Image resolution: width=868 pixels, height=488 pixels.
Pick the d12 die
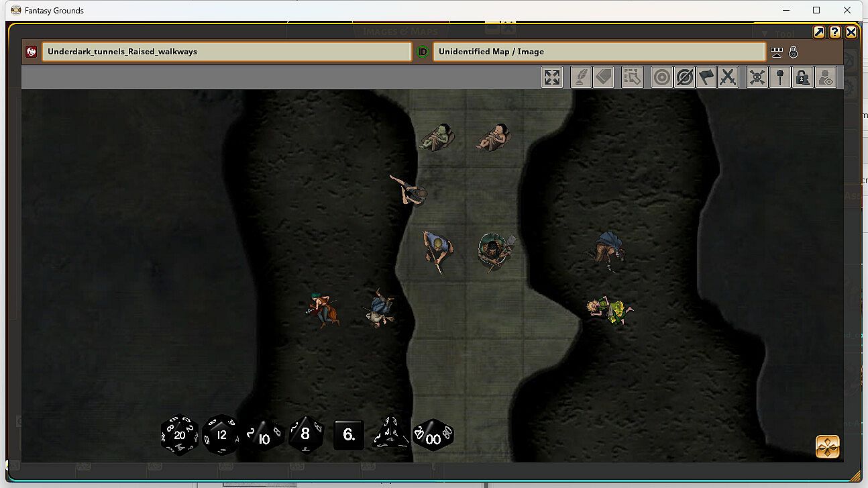coord(221,434)
